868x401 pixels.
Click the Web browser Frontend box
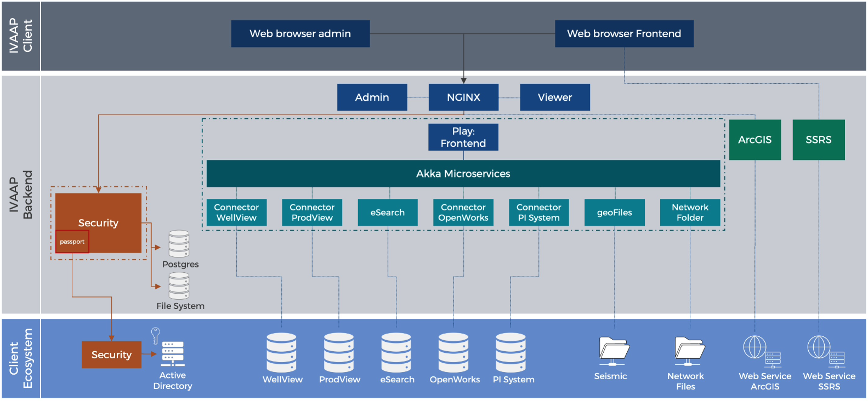click(x=624, y=33)
